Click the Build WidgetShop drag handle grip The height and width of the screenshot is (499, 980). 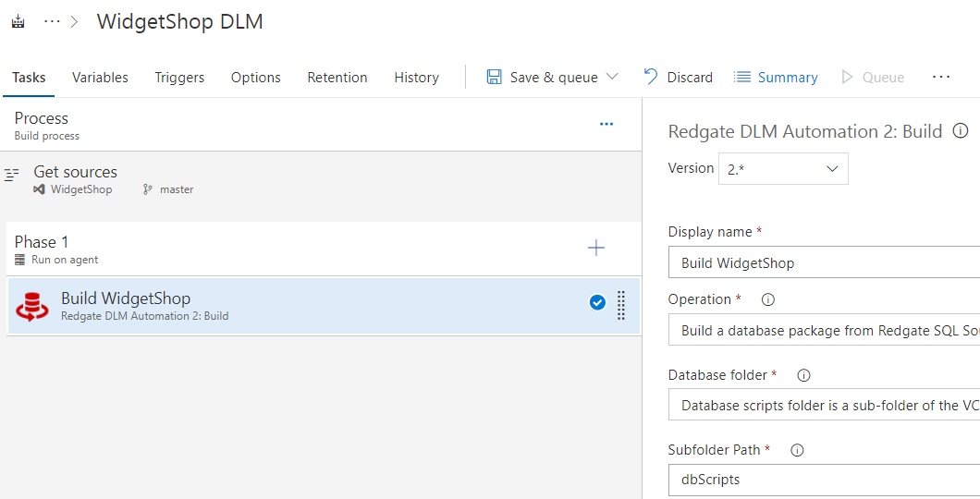click(x=620, y=305)
